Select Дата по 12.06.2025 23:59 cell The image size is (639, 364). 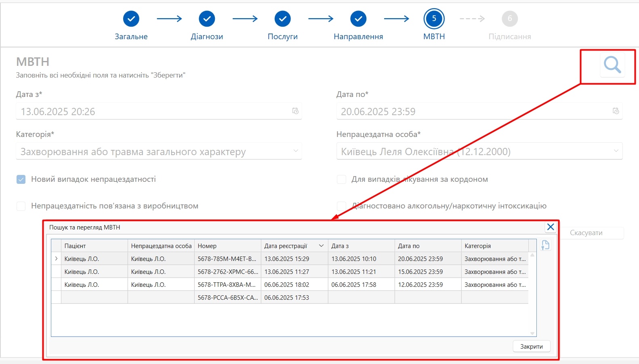[428, 284]
